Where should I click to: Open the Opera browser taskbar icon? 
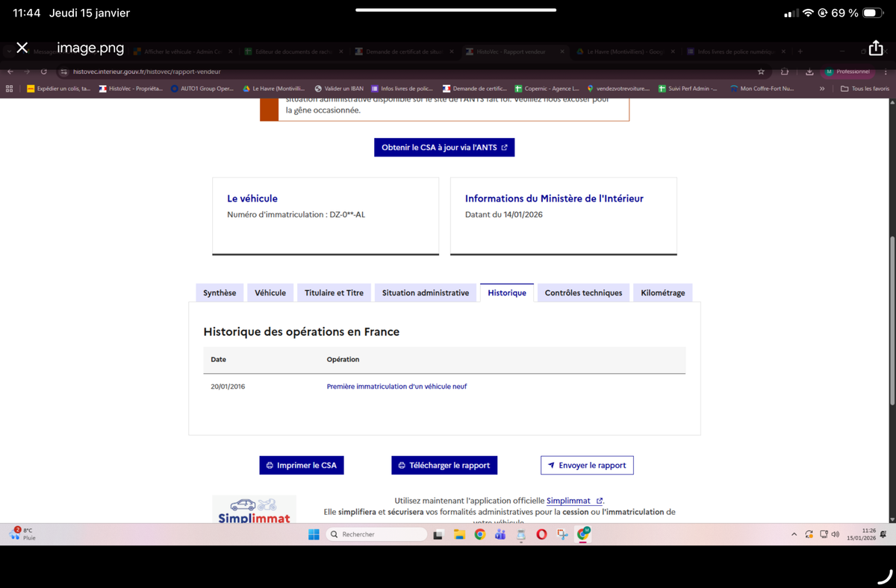coord(541,534)
